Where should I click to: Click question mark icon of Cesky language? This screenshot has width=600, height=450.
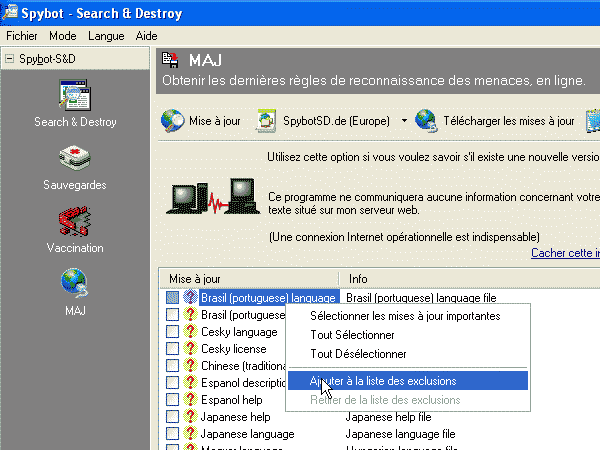pos(190,331)
